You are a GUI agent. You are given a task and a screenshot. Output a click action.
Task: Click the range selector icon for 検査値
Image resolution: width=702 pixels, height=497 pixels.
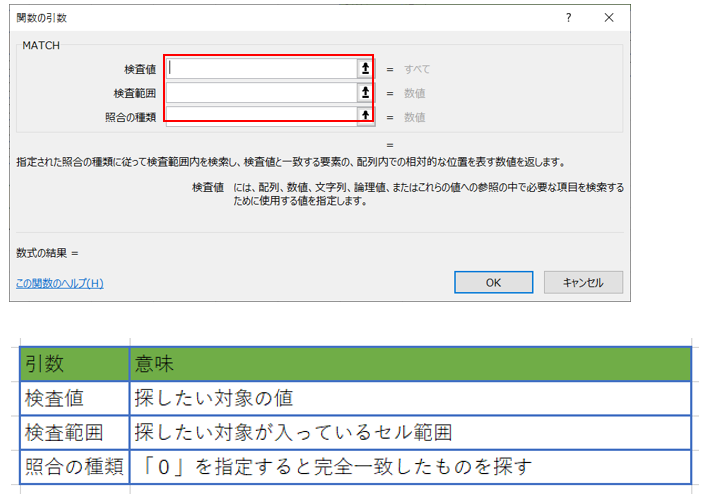click(x=365, y=69)
